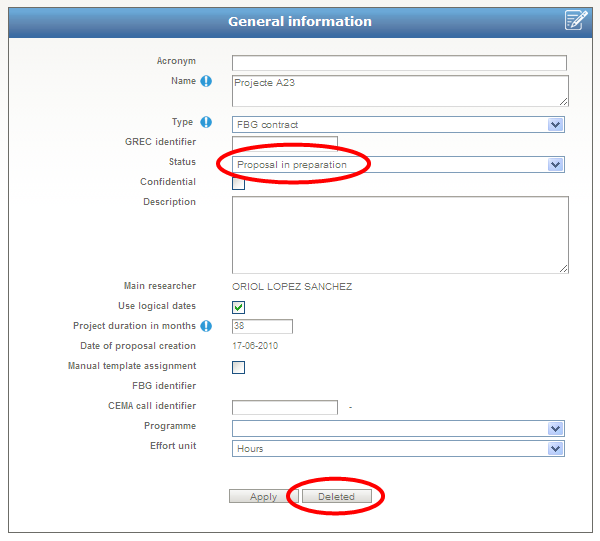Enable Manual template assignment checkbox
This screenshot has height=541, width=600.
pyautogui.click(x=238, y=367)
